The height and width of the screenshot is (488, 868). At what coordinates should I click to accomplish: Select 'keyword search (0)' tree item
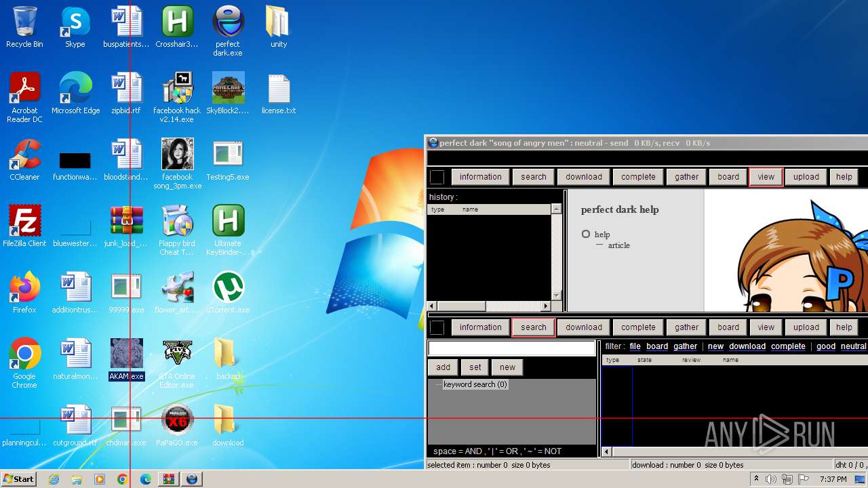(x=475, y=384)
